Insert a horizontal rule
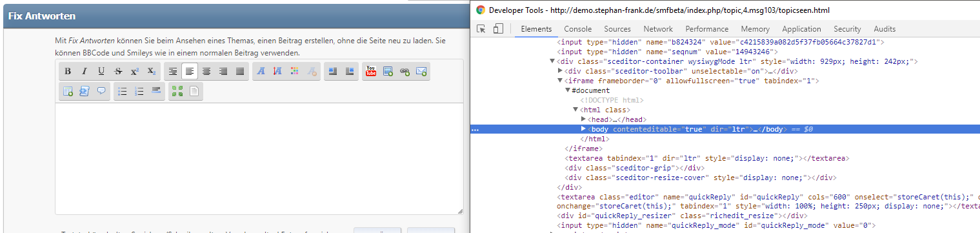This screenshot has width=980, height=233. point(156,92)
